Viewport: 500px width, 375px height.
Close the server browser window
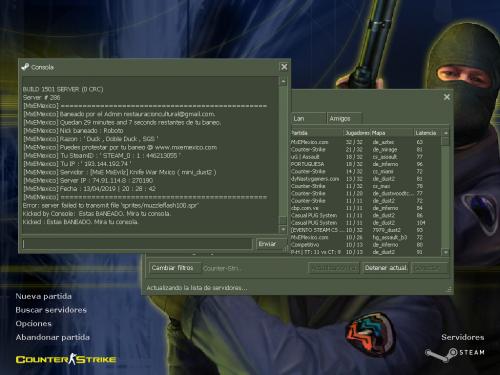click(x=447, y=97)
